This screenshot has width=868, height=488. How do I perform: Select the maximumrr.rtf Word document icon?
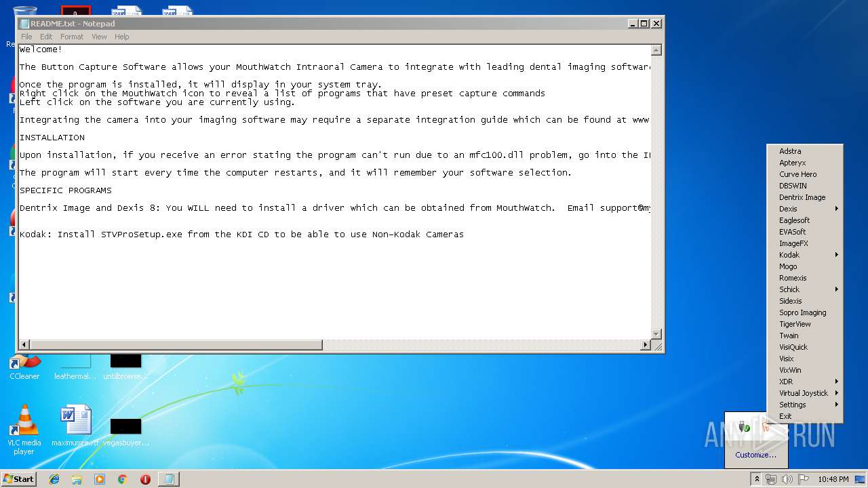[75, 427]
